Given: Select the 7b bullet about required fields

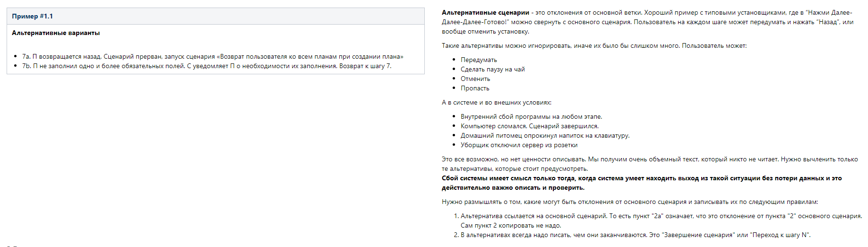Looking at the screenshot, I should 206,66.
